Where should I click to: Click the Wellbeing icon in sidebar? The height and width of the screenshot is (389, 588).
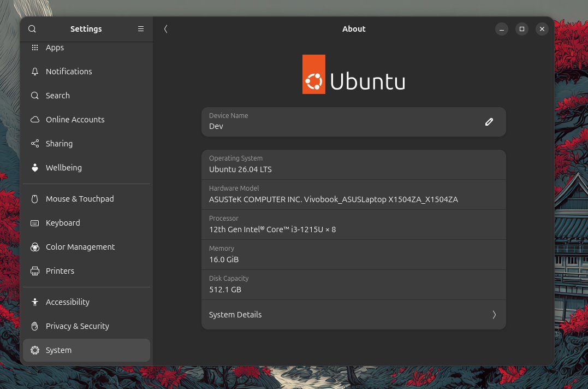click(35, 168)
